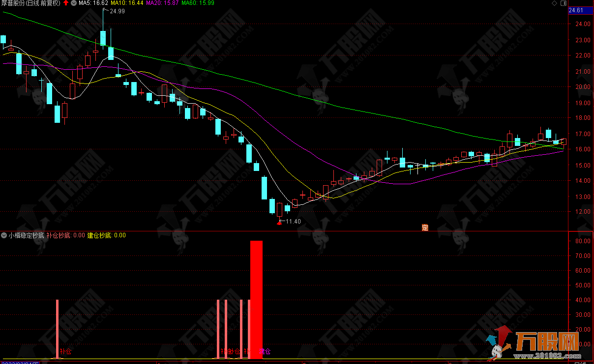
Task: Click the 11.40 low price label
Action: tap(293, 222)
